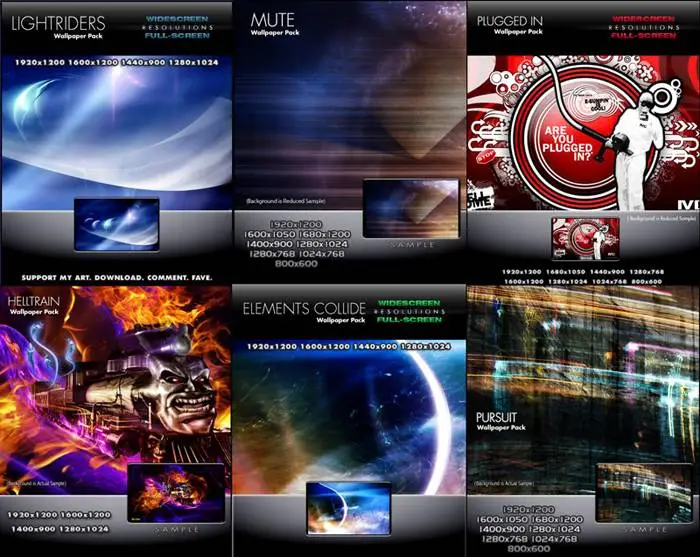Click 'ARE YOU PLUGGED IN?' artwork text
700x557 pixels.
point(567,143)
